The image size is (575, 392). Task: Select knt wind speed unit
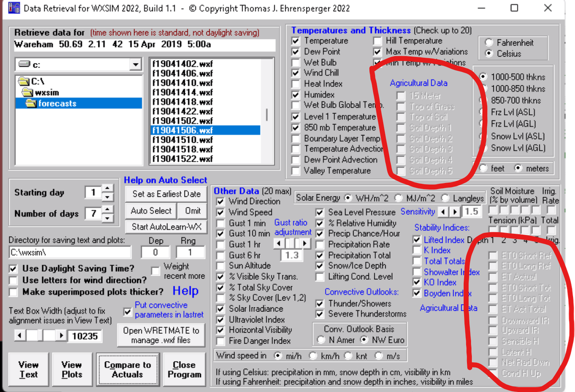348,356
